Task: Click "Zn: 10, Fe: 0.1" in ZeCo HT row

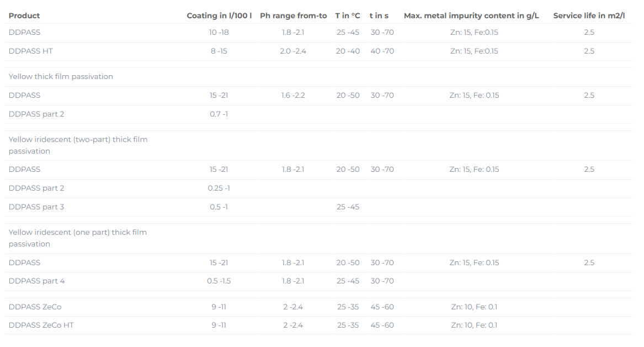Action: click(x=474, y=325)
